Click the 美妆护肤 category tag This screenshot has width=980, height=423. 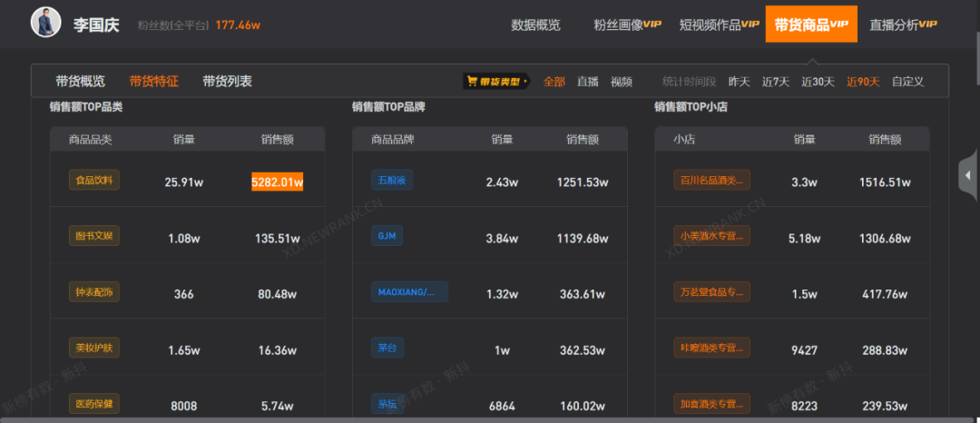(x=93, y=348)
